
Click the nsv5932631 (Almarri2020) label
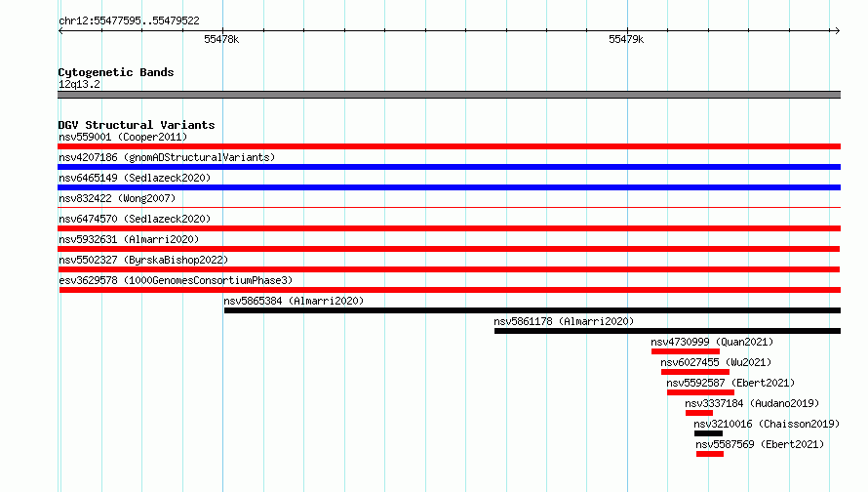129,239
